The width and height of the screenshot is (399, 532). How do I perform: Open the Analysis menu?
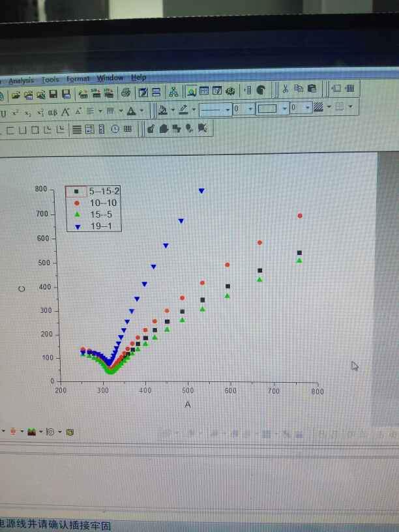coord(21,81)
